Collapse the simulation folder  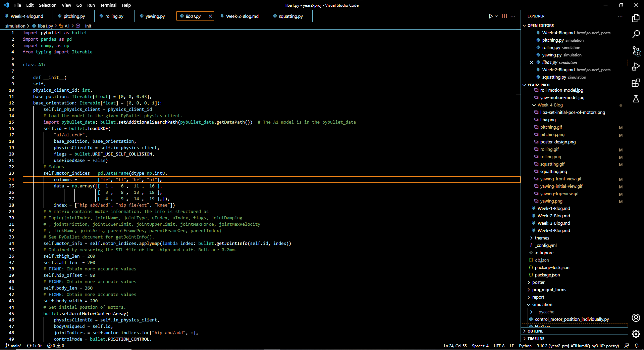pos(542,305)
